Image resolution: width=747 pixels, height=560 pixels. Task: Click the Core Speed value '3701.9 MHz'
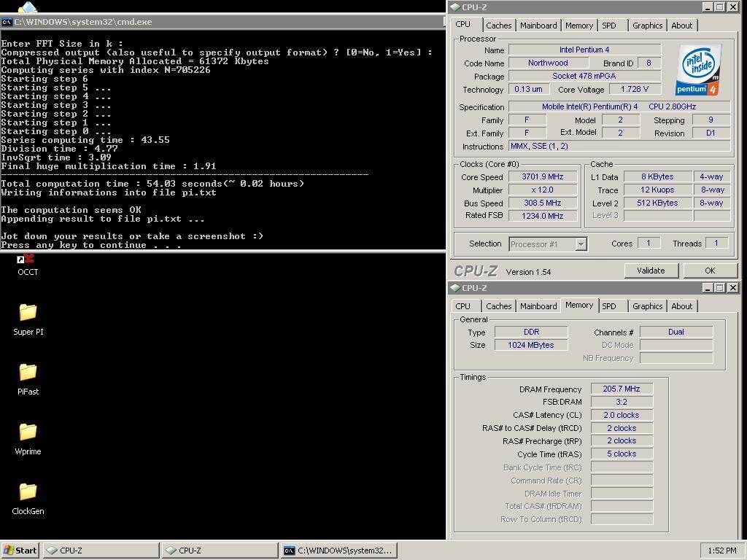coord(543,176)
